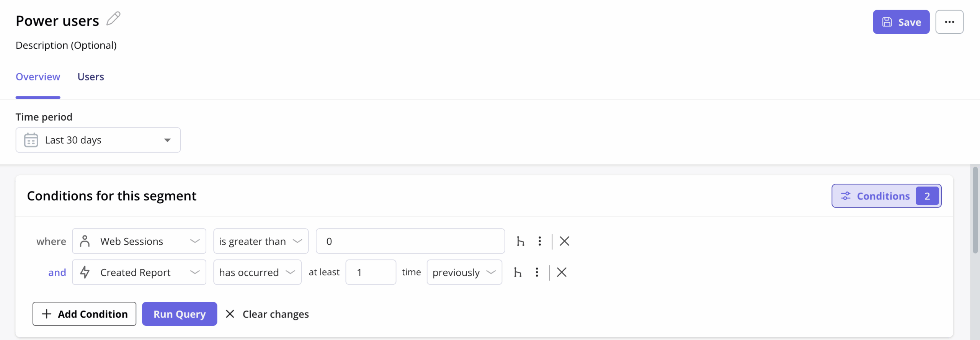
Task: Open the kebab menu on the Web Sessions condition
Action: tap(540, 241)
